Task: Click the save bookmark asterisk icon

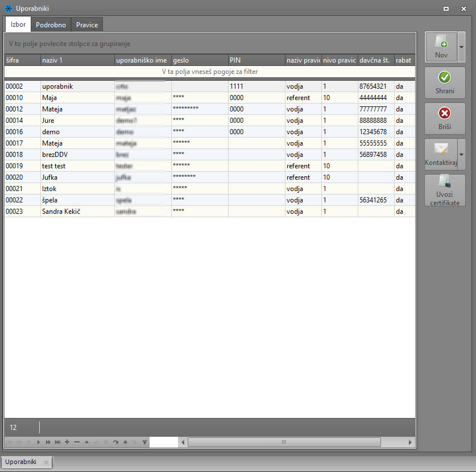Action: click(x=125, y=442)
